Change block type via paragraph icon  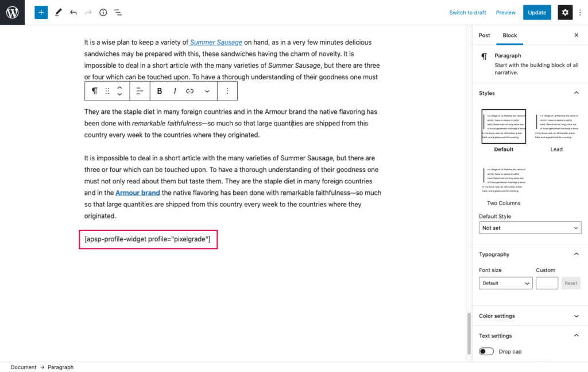pos(95,91)
